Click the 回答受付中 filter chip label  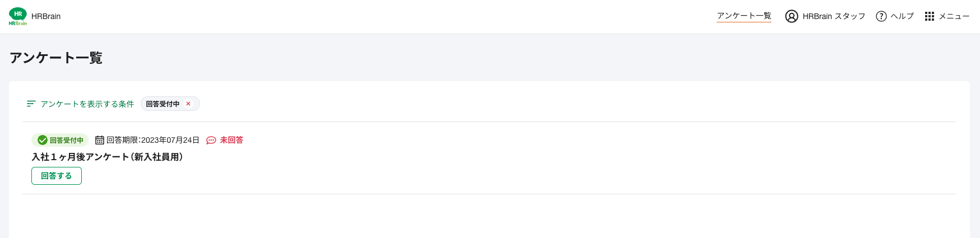163,104
